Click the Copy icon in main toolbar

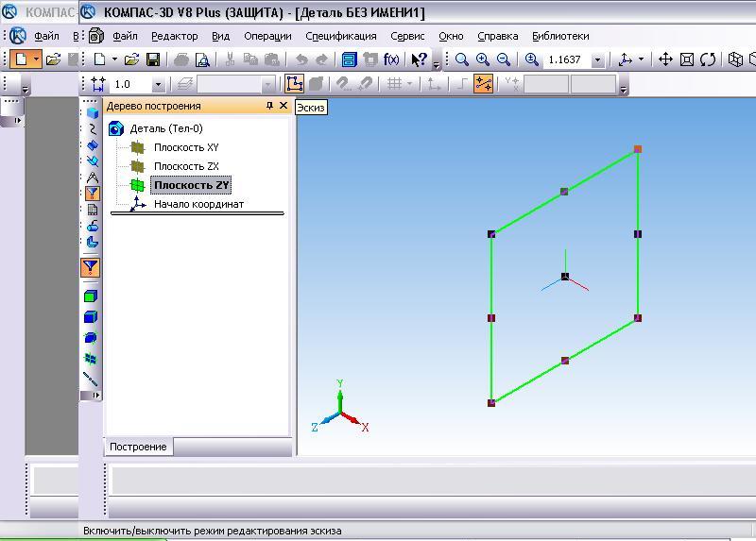tap(250, 59)
